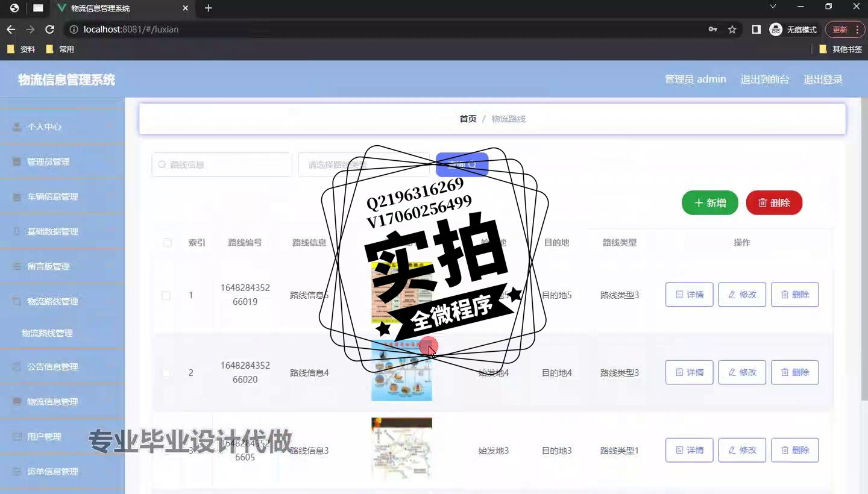The image size is (868, 494).
Task: Click 删除 for 路线信息5 row
Action: coord(794,295)
